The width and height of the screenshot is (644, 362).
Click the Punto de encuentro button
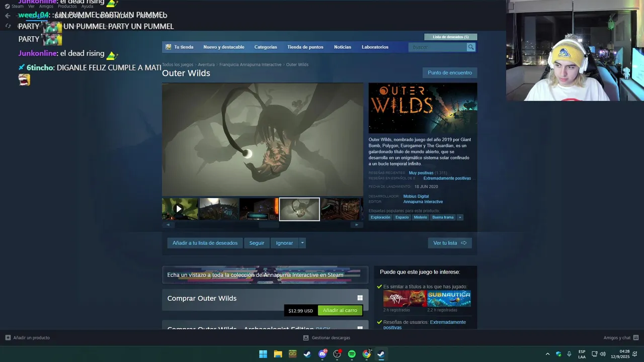pos(450,72)
